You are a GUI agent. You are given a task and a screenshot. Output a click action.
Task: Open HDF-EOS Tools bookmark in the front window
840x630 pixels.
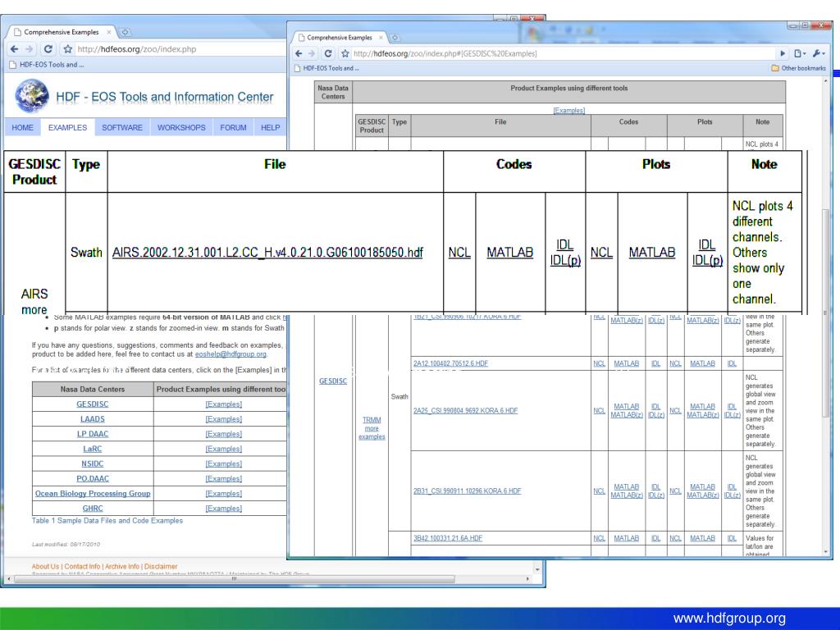coord(326,68)
